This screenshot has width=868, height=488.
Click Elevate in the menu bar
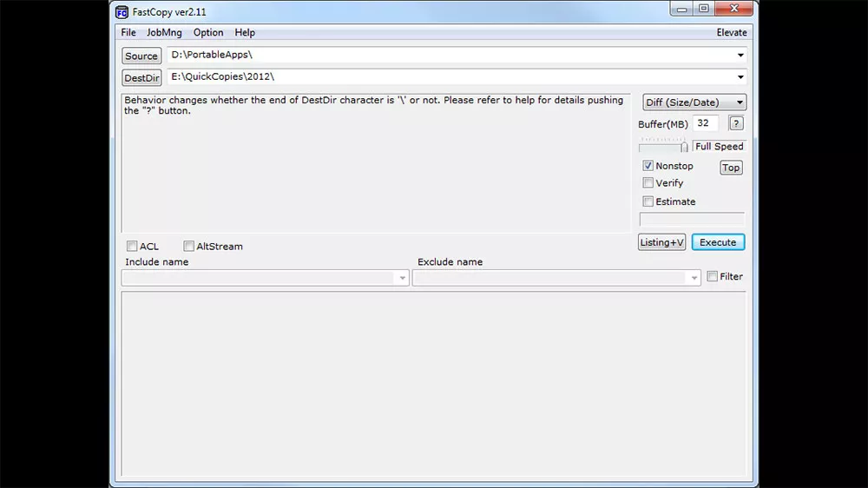pos(731,33)
